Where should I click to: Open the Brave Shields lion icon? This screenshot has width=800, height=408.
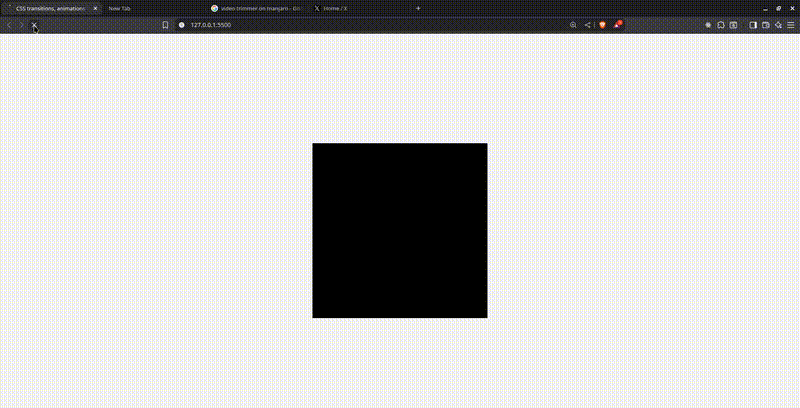click(x=602, y=24)
